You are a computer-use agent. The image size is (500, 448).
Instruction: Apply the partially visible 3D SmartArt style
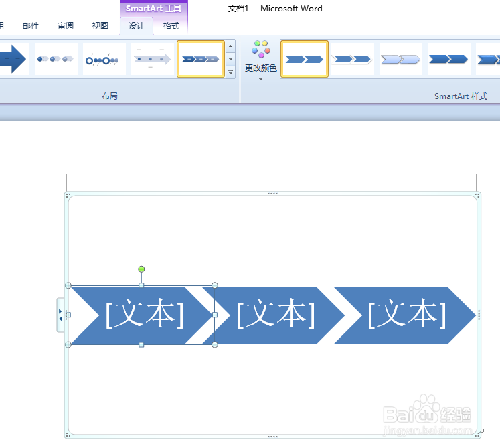tap(488, 59)
